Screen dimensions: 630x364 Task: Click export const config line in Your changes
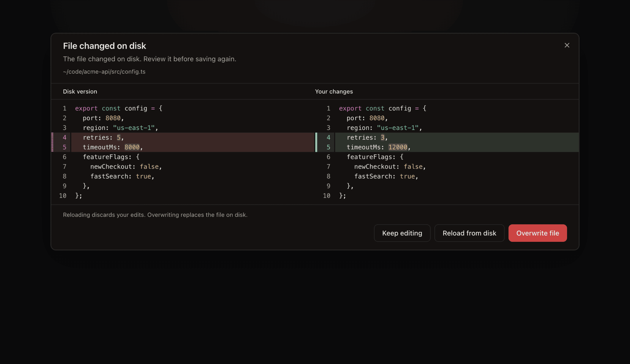[383, 108]
